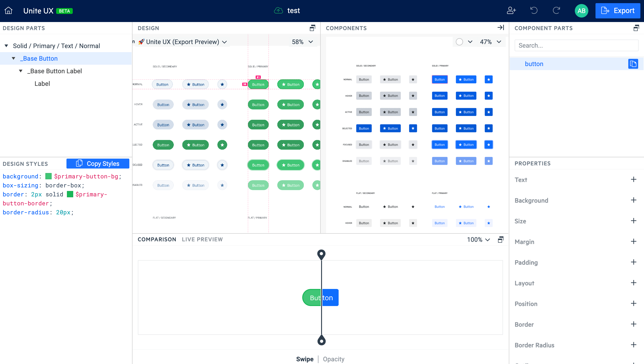Select the Solid/Primary Normal component button
The width and height of the screenshot is (644, 364).
[439, 79]
